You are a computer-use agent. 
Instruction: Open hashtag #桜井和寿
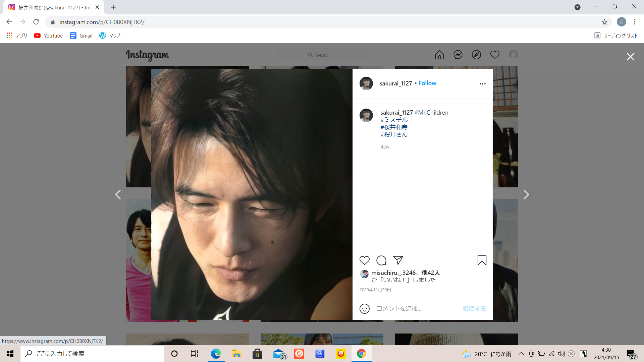[394, 127]
